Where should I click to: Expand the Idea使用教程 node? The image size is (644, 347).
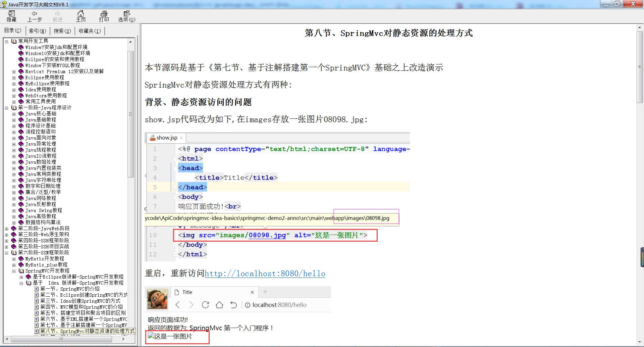coord(14,90)
